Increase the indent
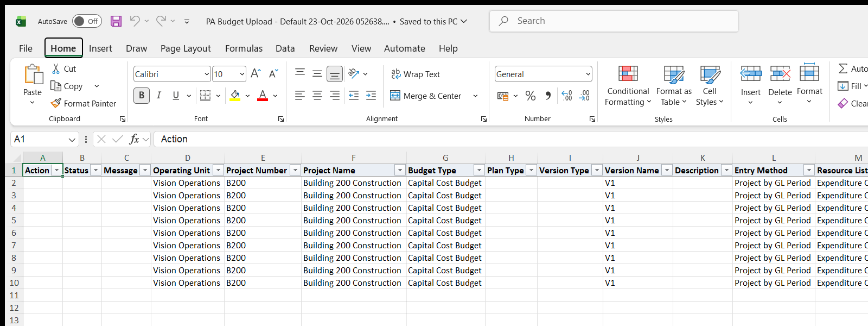 [x=371, y=96]
